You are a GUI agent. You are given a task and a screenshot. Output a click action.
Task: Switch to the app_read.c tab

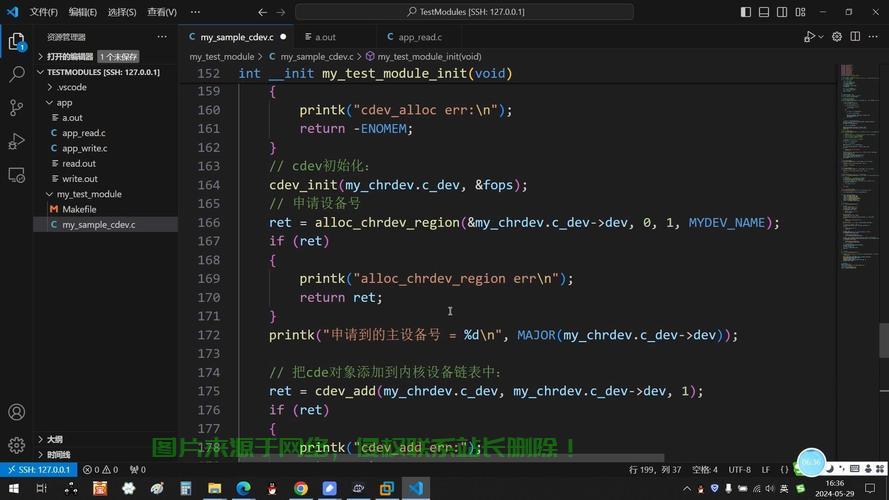click(x=419, y=37)
